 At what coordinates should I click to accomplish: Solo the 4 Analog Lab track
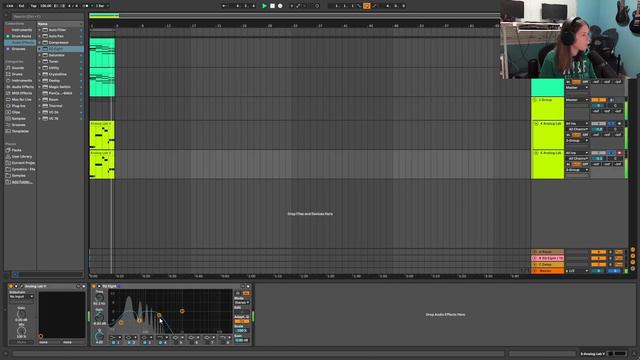[x=611, y=124]
